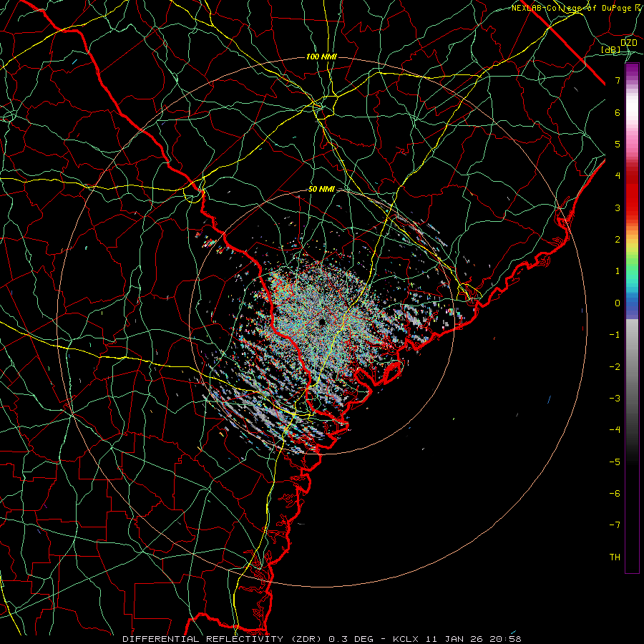Click the "-6" scale value
This screenshot has width=644, height=644.
(x=615, y=494)
